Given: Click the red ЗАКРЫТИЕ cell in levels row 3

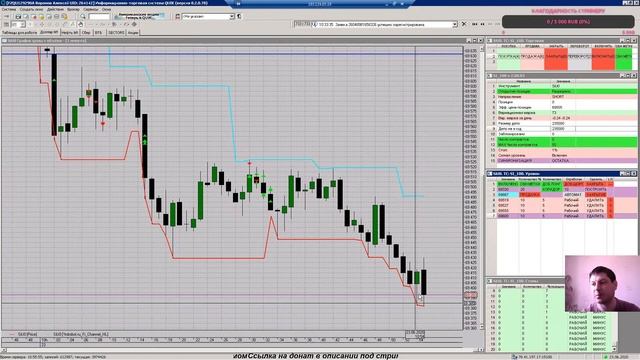Looking at the screenshot, I should [596, 195].
